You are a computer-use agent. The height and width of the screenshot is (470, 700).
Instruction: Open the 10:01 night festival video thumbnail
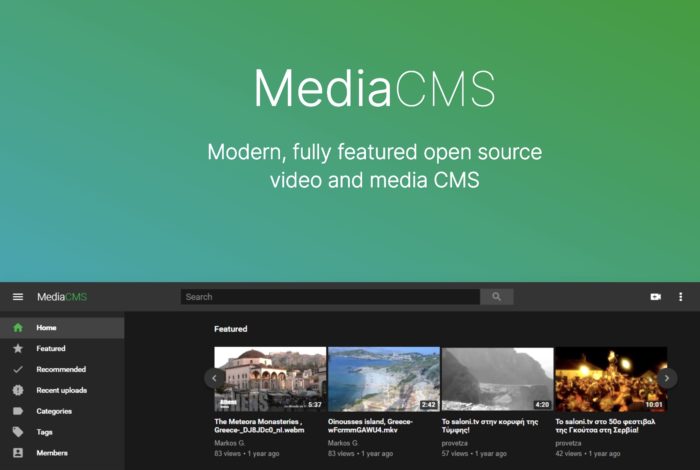tap(611, 379)
